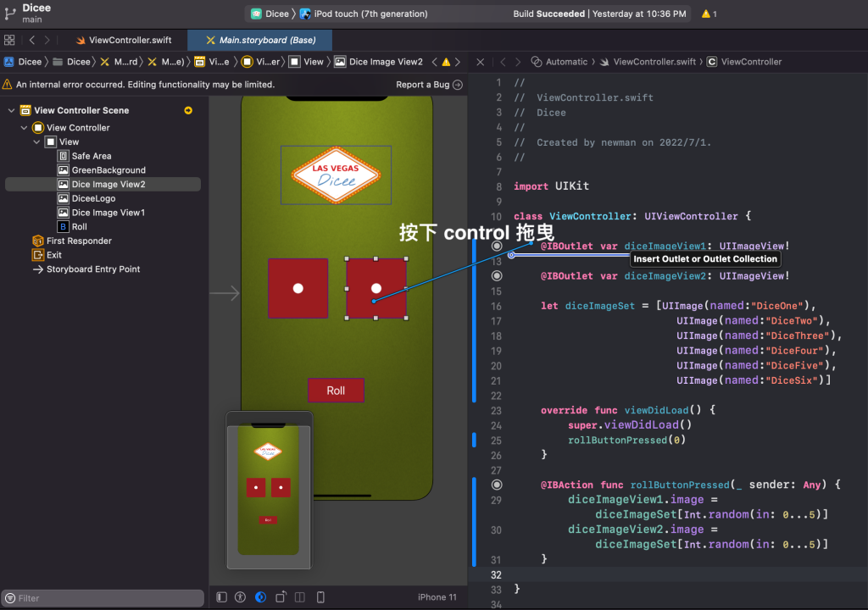
Task: Click the Roll button on canvas
Action: [x=336, y=391]
